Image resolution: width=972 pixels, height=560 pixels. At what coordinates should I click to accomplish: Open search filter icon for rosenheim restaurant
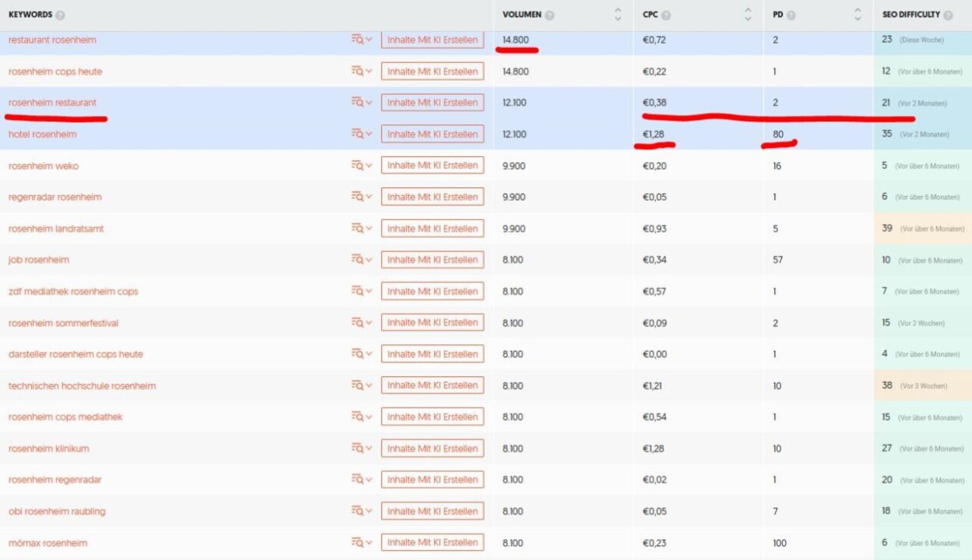coord(361,103)
